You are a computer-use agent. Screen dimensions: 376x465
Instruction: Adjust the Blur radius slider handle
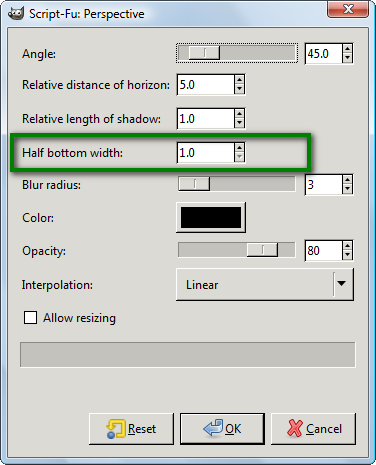pyautogui.click(x=194, y=184)
